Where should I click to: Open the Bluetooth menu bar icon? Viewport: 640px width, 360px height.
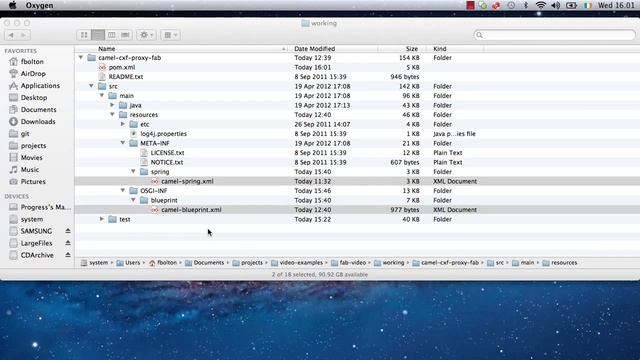coord(526,5)
